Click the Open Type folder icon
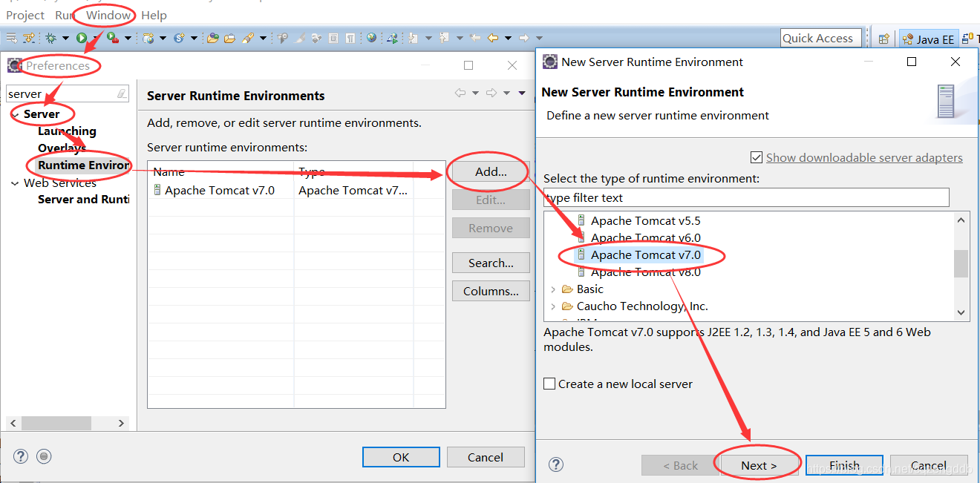980x483 pixels. pyautogui.click(x=212, y=38)
